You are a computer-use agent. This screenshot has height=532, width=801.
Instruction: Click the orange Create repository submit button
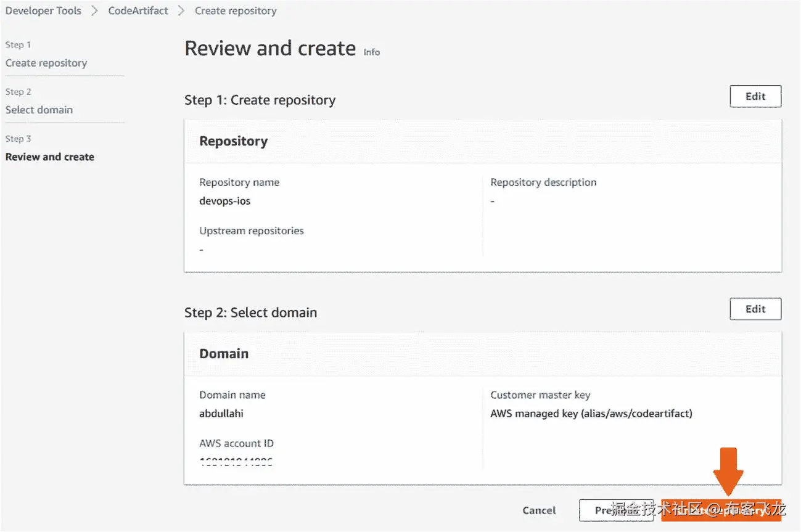pos(721,510)
